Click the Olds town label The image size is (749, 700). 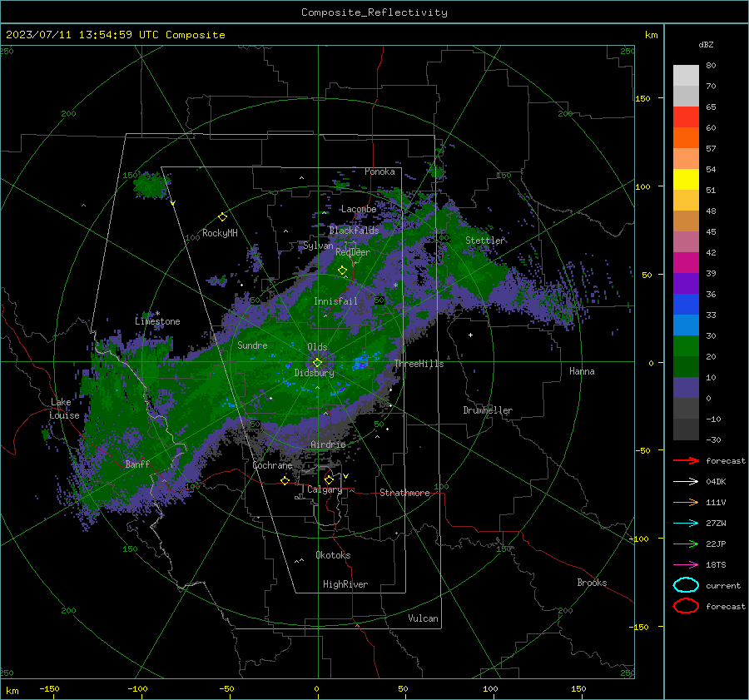click(317, 347)
